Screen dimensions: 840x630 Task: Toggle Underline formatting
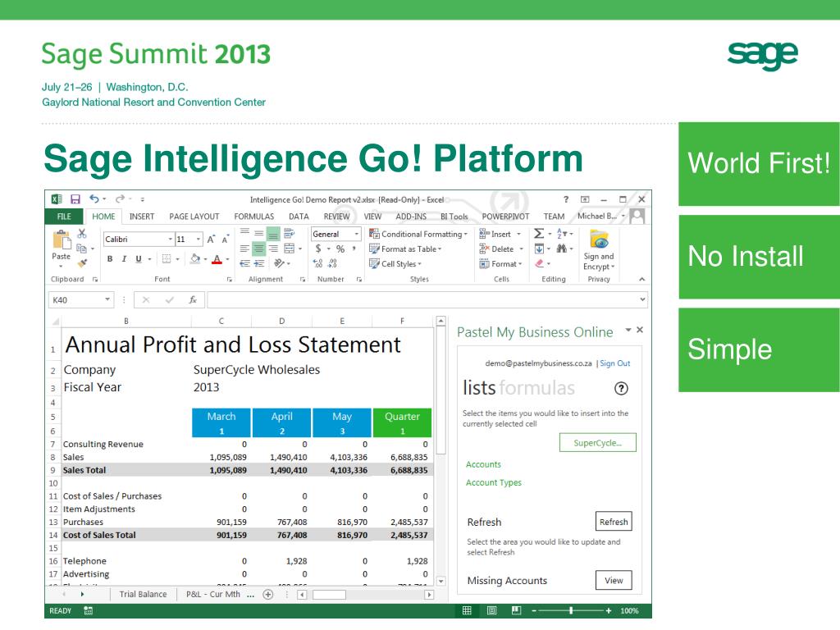(139, 258)
